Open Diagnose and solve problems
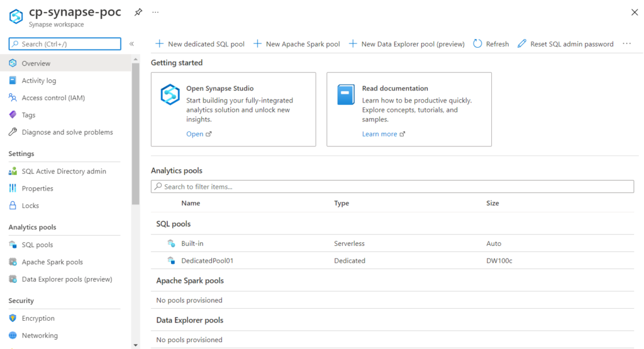644x349 pixels. [x=67, y=132]
